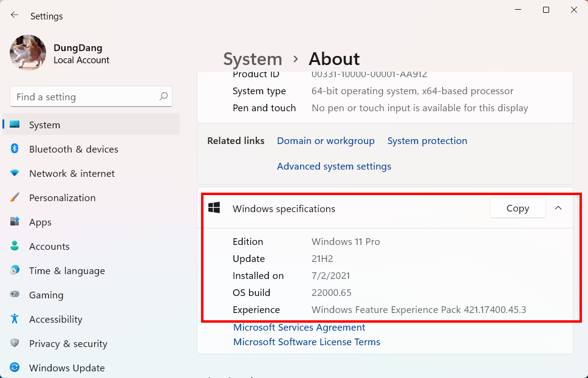588x378 pixels.
Task: Click the DungDang profile avatar picture
Action: [28, 52]
